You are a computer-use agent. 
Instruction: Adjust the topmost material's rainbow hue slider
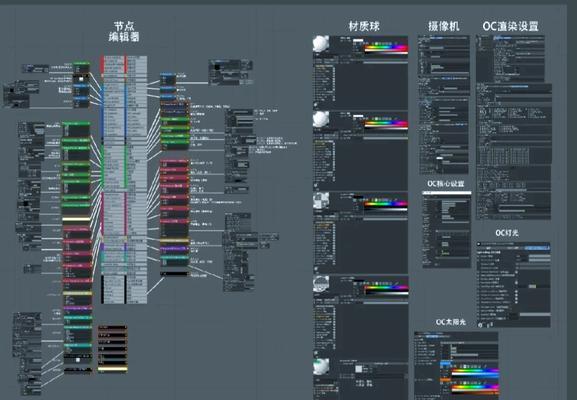[x=386, y=47]
